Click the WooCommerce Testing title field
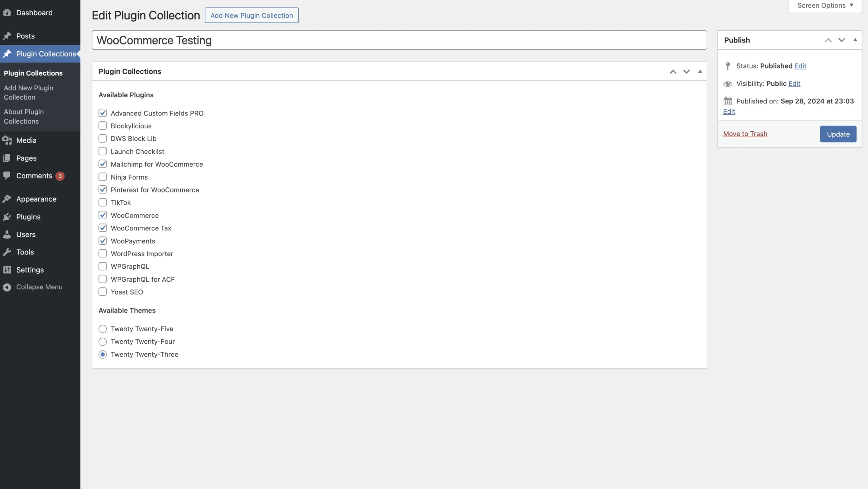868x489 pixels. pyautogui.click(x=399, y=40)
